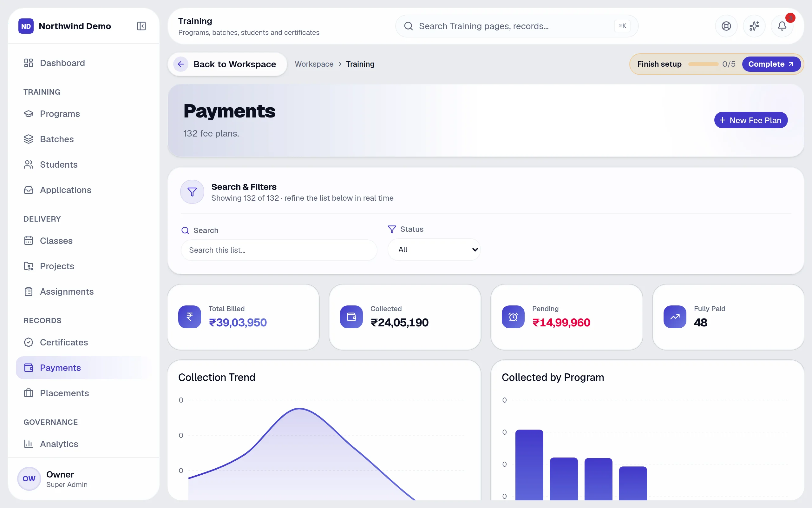Viewport: 812px width, 508px height.
Task: Open the Students section
Action: pyautogui.click(x=83, y=165)
